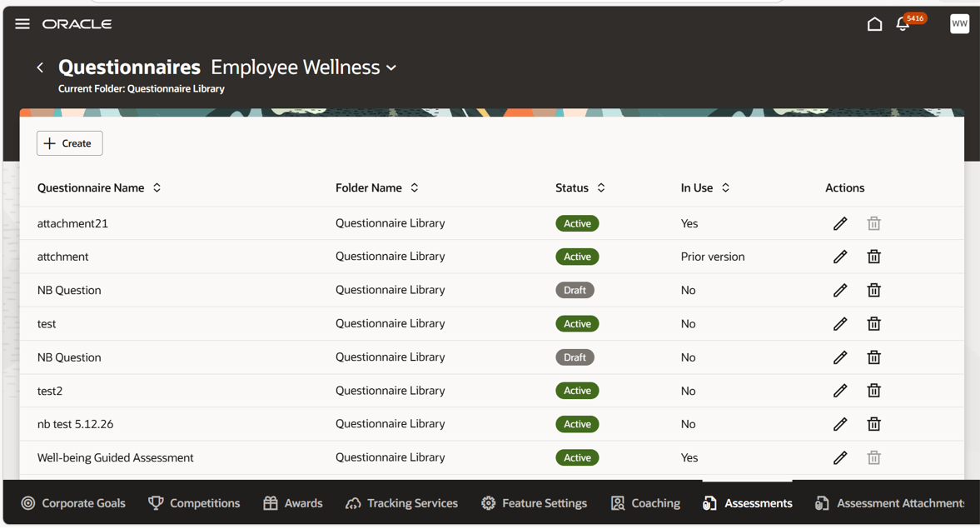Sort by In Use column
The width and height of the screenshot is (980, 529).
click(x=725, y=187)
